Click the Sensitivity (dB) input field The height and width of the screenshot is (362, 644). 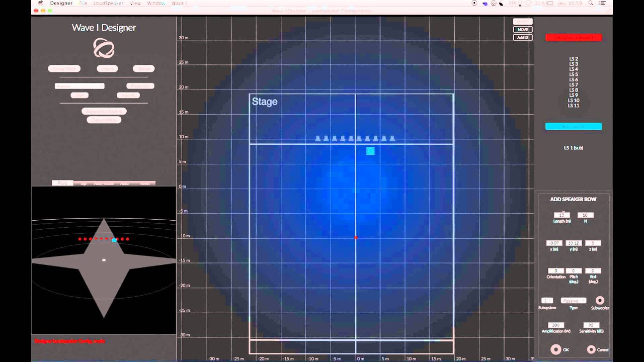591,325
